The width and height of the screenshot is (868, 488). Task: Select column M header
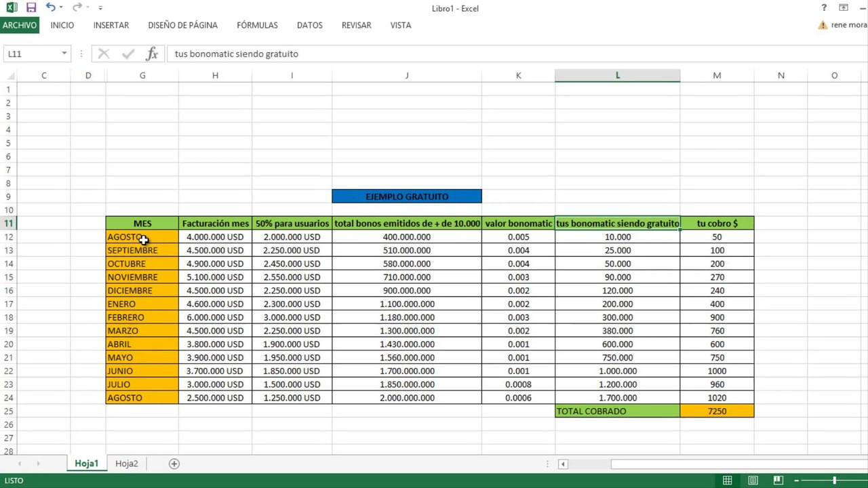[x=717, y=75]
